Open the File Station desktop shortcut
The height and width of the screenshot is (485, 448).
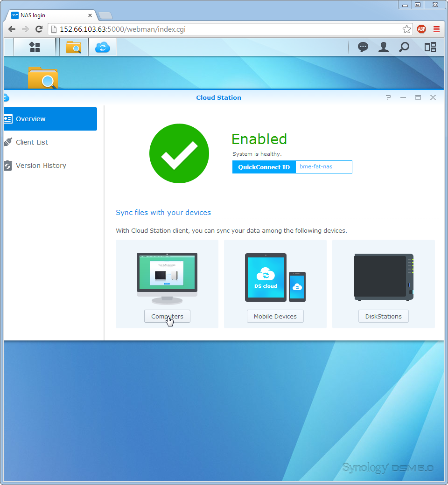(42, 77)
